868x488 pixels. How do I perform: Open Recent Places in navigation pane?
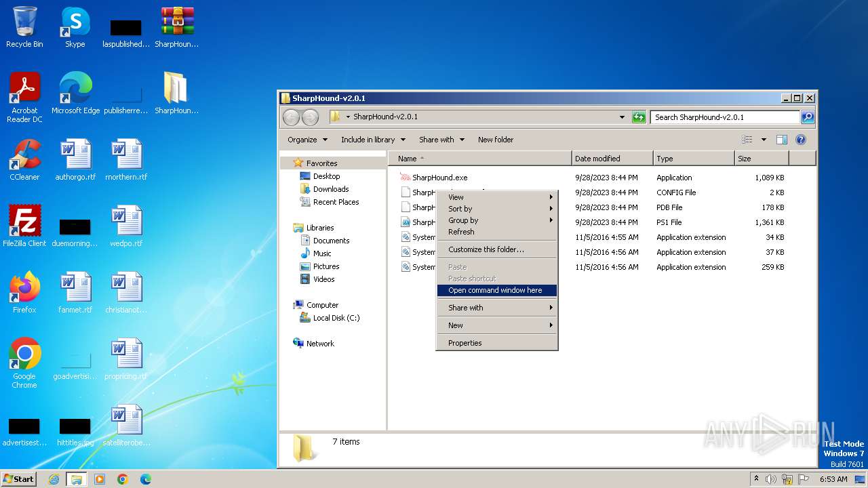pos(336,202)
